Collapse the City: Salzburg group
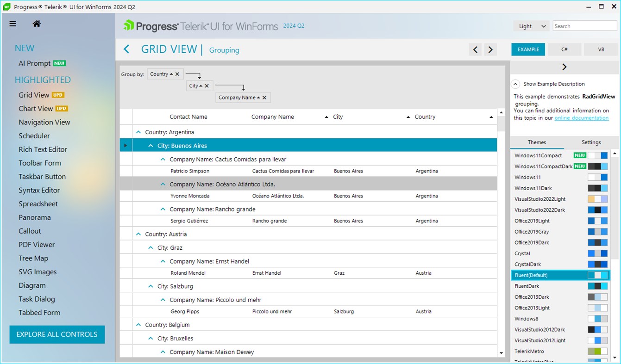This screenshot has height=364, width=621. pyautogui.click(x=151, y=286)
